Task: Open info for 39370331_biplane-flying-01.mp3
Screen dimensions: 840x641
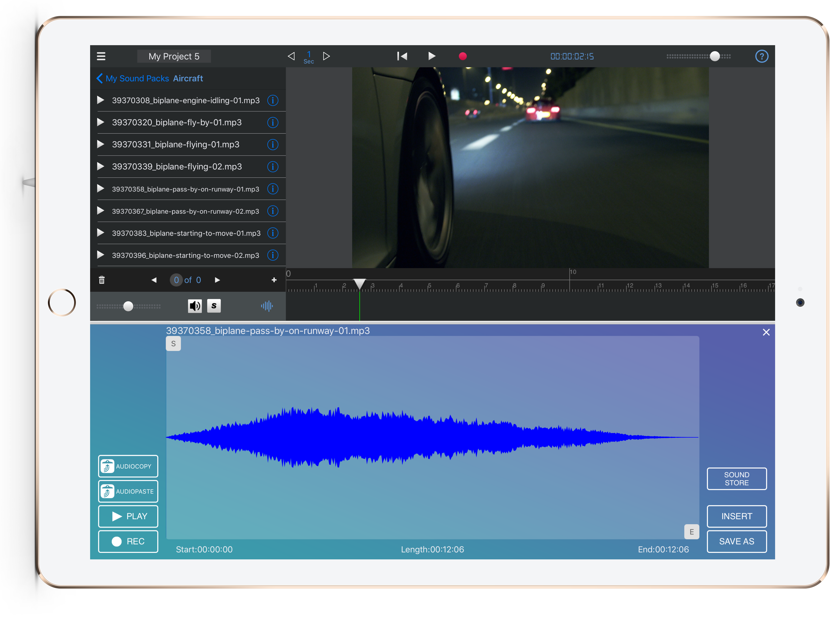Action: click(x=273, y=145)
